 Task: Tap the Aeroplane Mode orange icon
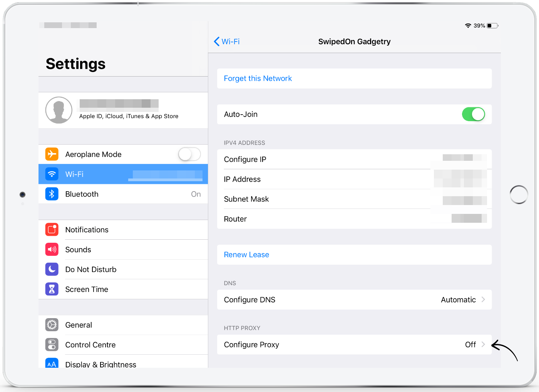(x=52, y=154)
